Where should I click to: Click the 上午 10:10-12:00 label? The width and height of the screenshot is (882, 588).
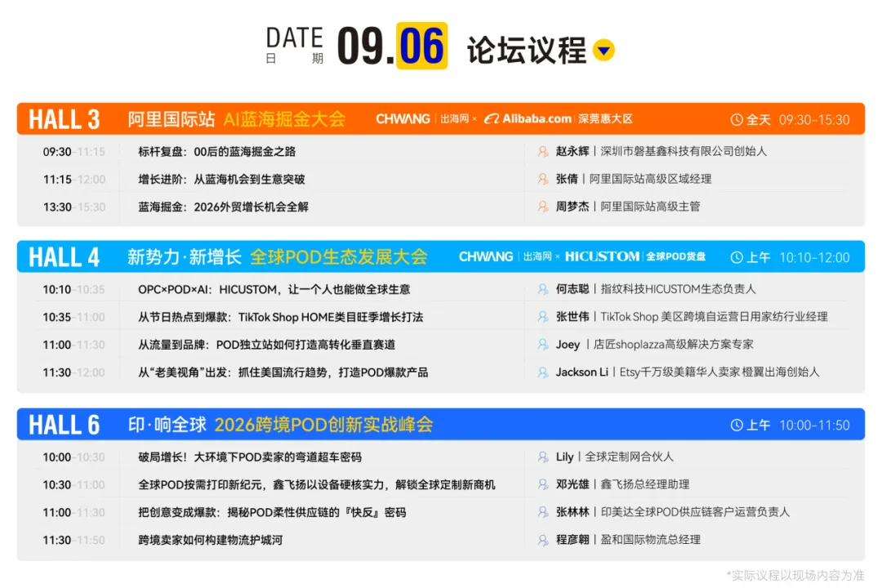point(791,257)
